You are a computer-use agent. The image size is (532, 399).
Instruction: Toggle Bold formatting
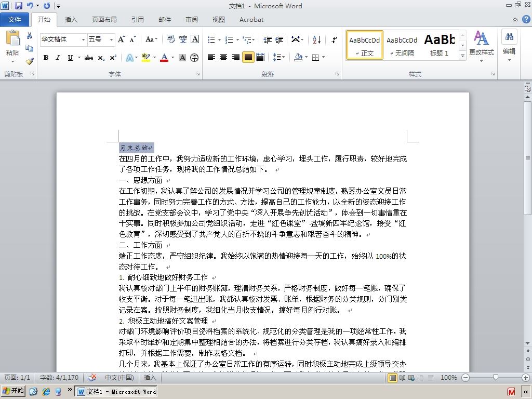[46, 58]
